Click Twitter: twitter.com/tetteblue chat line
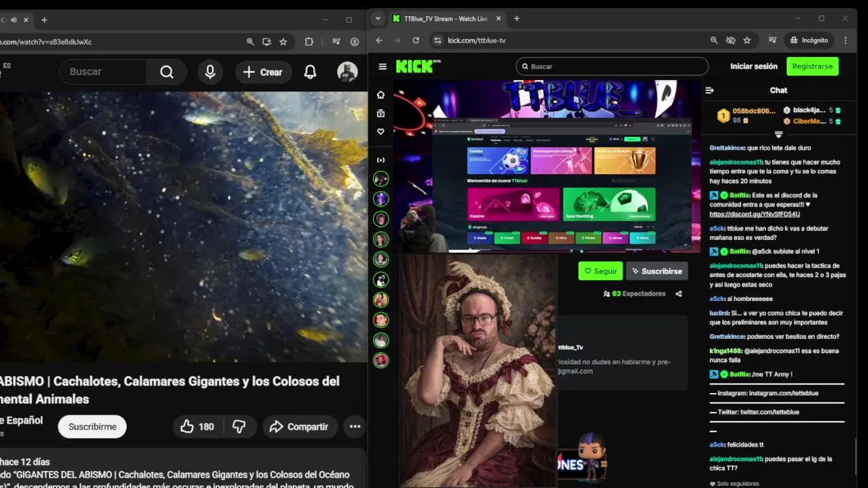 754,412
